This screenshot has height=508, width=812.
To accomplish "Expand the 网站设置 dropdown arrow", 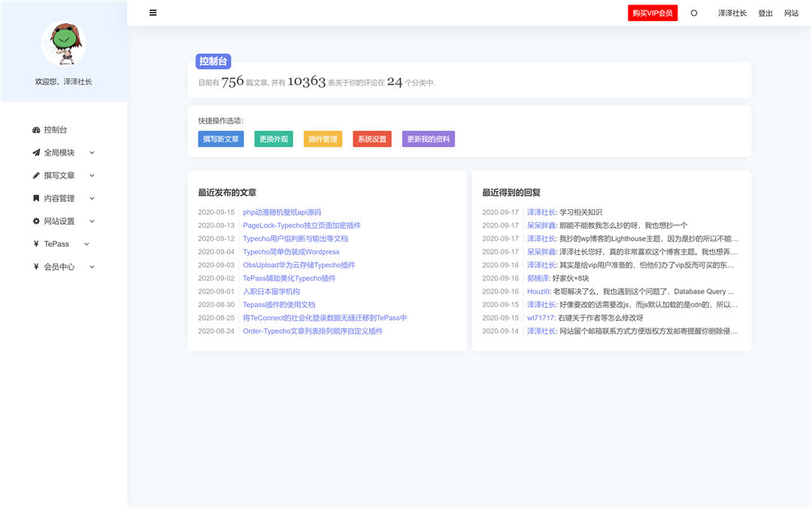I will [x=92, y=221].
